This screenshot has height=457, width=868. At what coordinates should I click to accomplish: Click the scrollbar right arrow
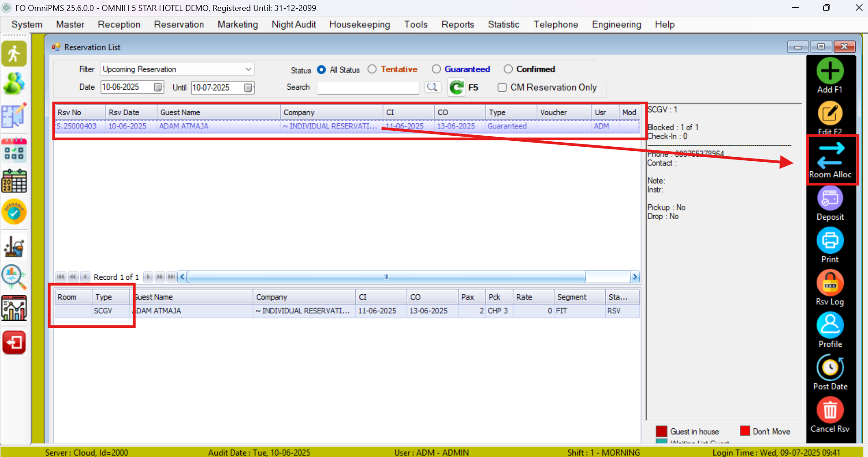[635, 277]
